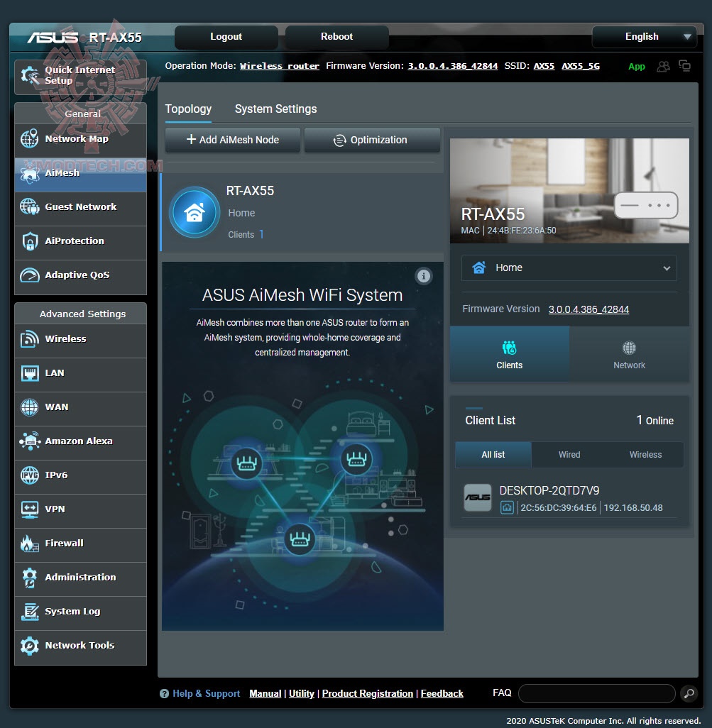
Task: Open Wireless settings signal icon
Action: tap(30, 339)
